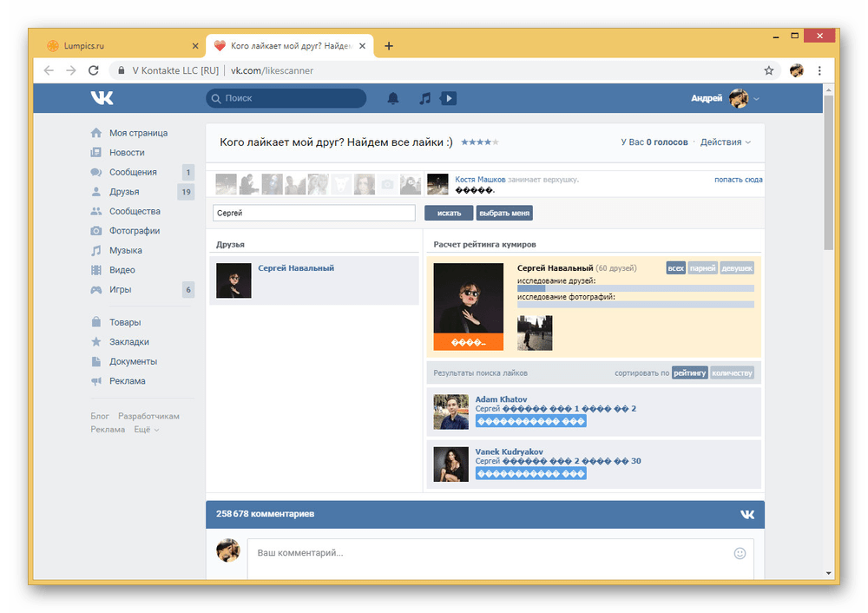Sort results by "количеству"

(x=732, y=373)
